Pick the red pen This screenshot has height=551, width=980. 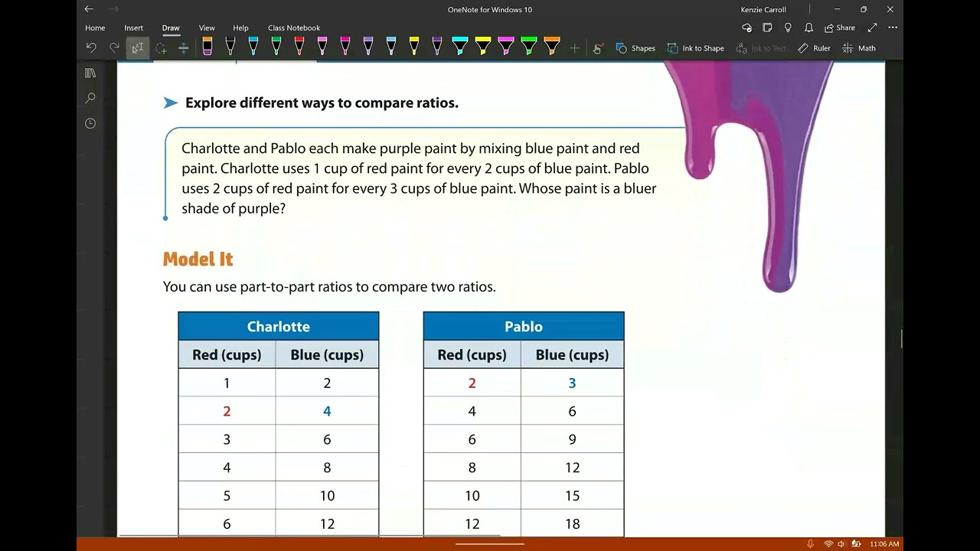299,47
